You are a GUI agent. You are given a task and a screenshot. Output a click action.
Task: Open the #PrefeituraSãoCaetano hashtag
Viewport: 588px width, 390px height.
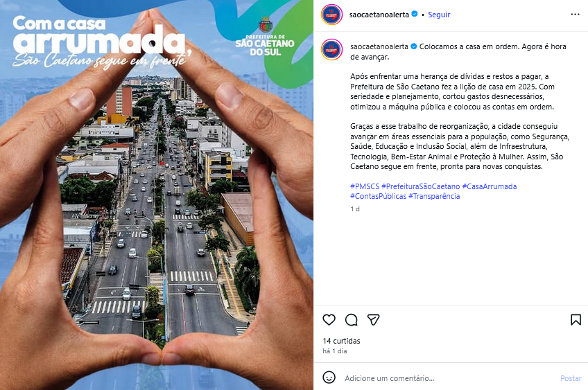coord(420,186)
